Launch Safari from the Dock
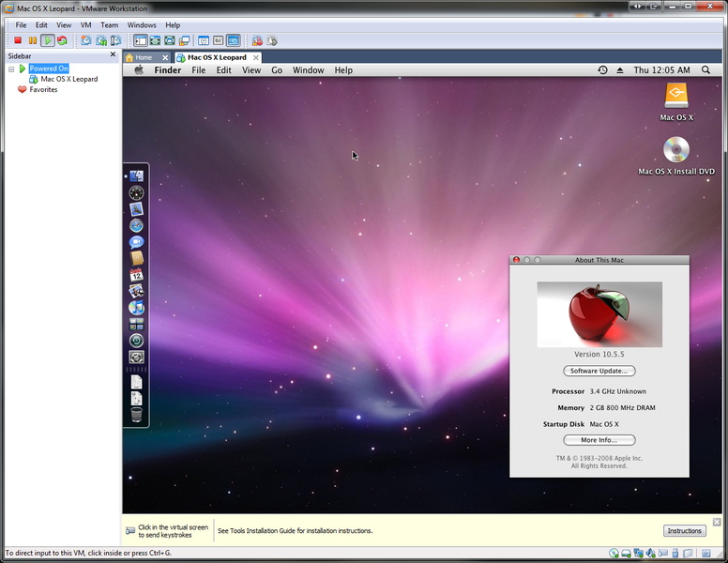The width and height of the screenshot is (728, 563). click(x=137, y=226)
